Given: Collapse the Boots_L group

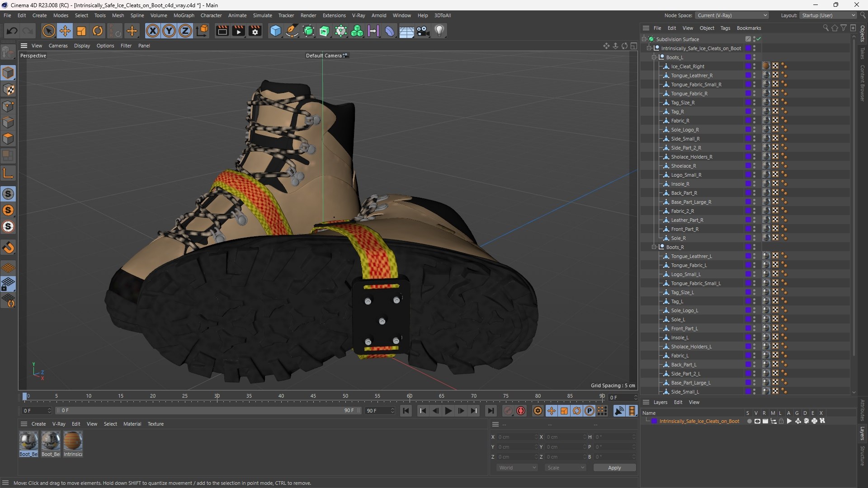Looking at the screenshot, I should click(x=654, y=57).
